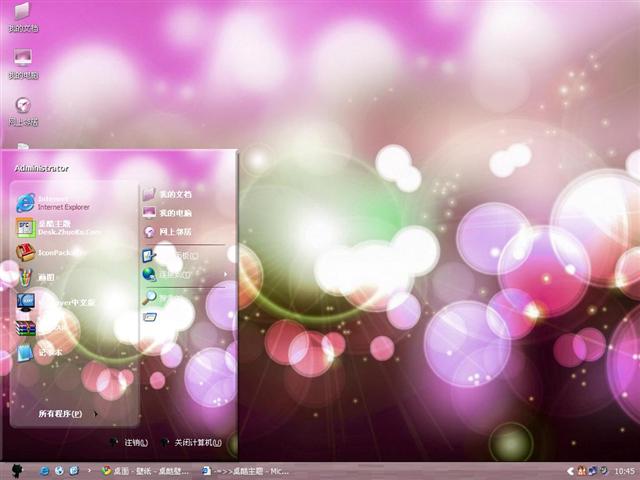Click the cat-shaped Start button
640x480 pixels.
[17, 471]
